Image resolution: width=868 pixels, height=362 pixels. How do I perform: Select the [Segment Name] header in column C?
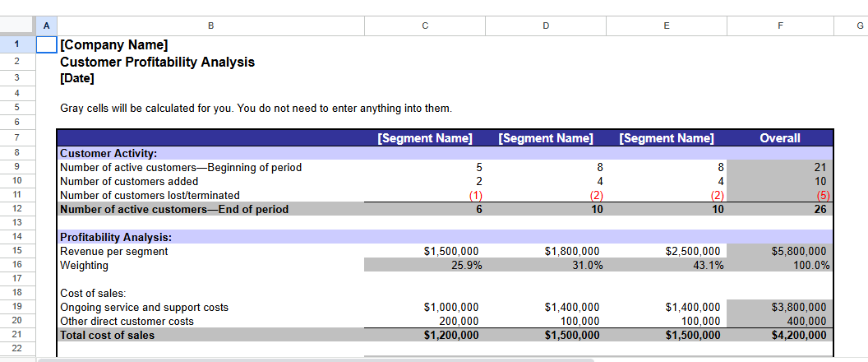pyautogui.click(x=425, y=138)
